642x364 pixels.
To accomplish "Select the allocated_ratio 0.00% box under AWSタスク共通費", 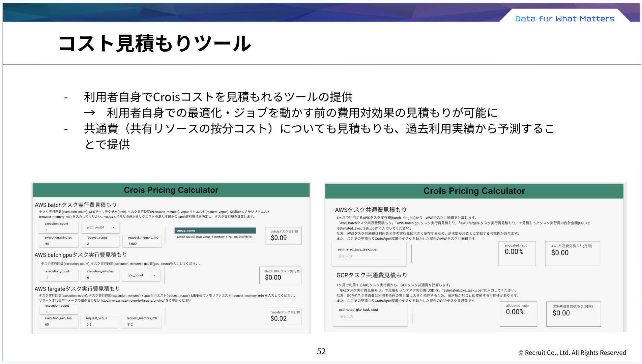I will (x=517, y=253).
